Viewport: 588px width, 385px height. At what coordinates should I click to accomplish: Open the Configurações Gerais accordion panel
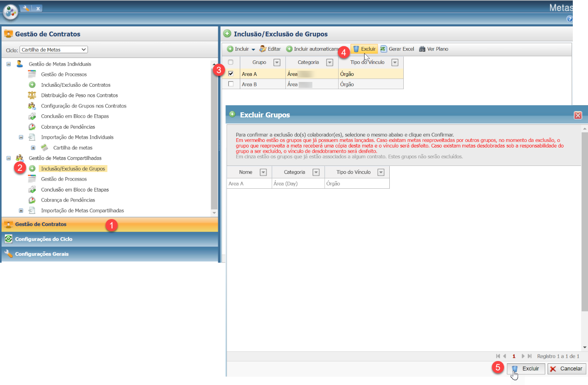[110, 254]
